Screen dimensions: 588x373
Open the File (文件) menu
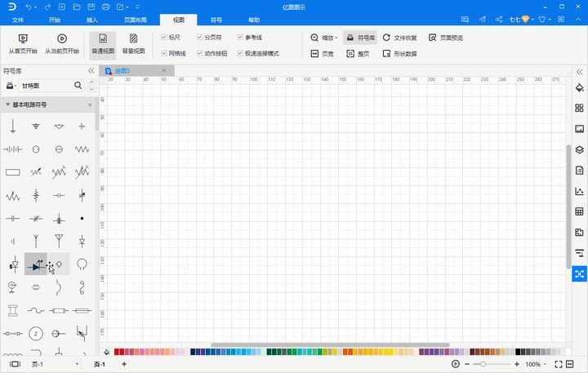click(18, 20)
